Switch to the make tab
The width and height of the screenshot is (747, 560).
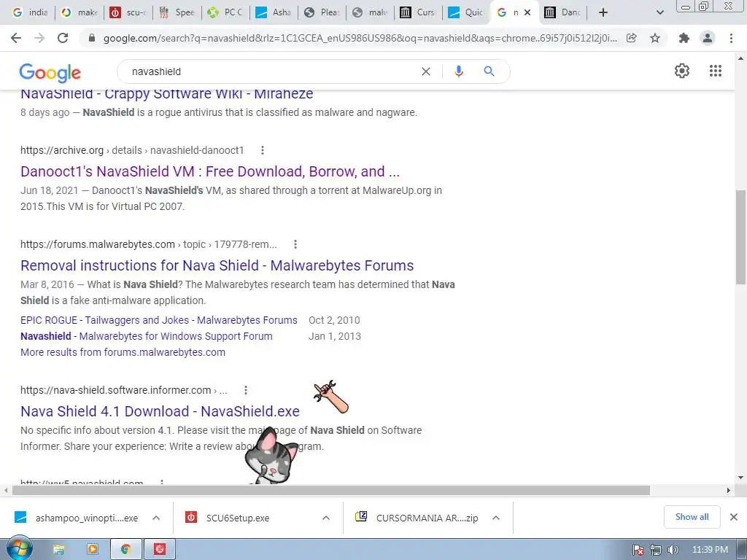79,12
